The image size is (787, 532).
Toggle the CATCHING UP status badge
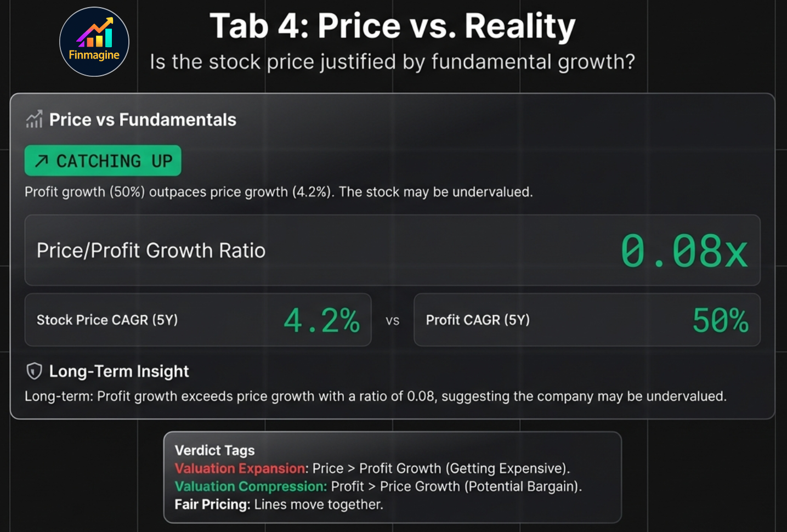(103, 161)
